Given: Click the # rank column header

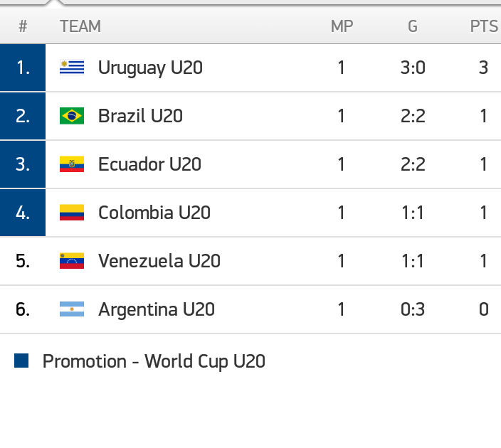Looking at the screenshot, I should pos(23,26).
